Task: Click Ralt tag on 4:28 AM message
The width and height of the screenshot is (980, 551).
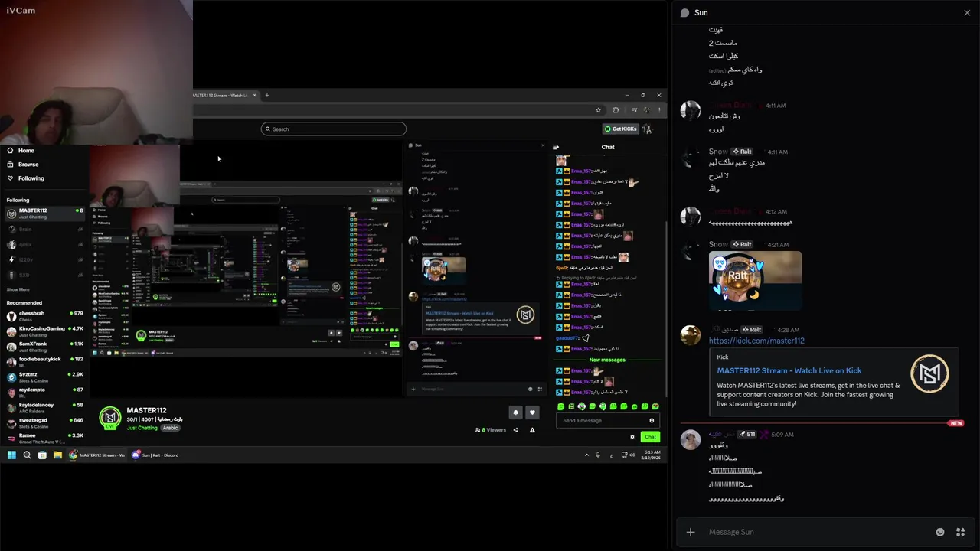Action: pos(752,329)
